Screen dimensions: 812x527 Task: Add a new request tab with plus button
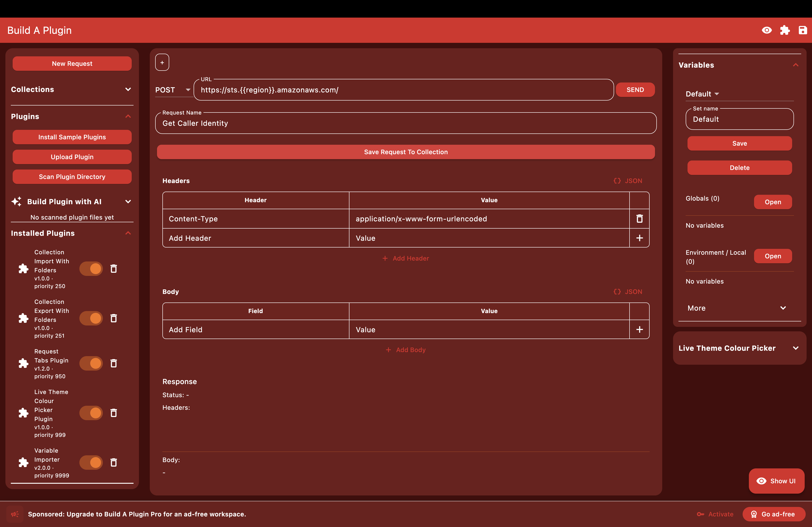coord(162,62)
